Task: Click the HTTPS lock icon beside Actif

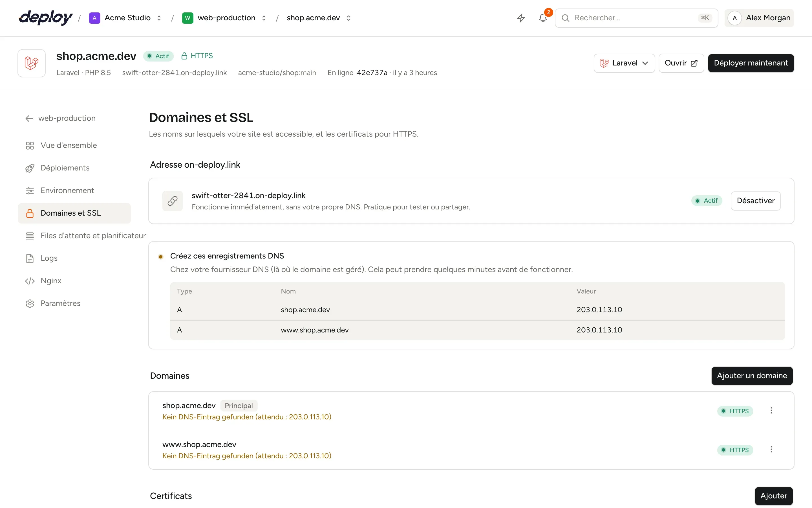Action: [x=184, y=56]
